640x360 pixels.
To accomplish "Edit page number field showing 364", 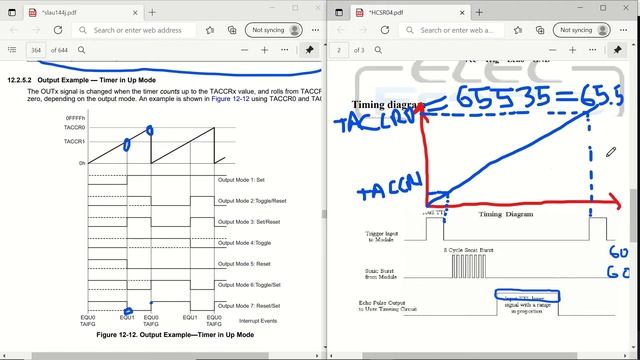I will pos(36,50).
